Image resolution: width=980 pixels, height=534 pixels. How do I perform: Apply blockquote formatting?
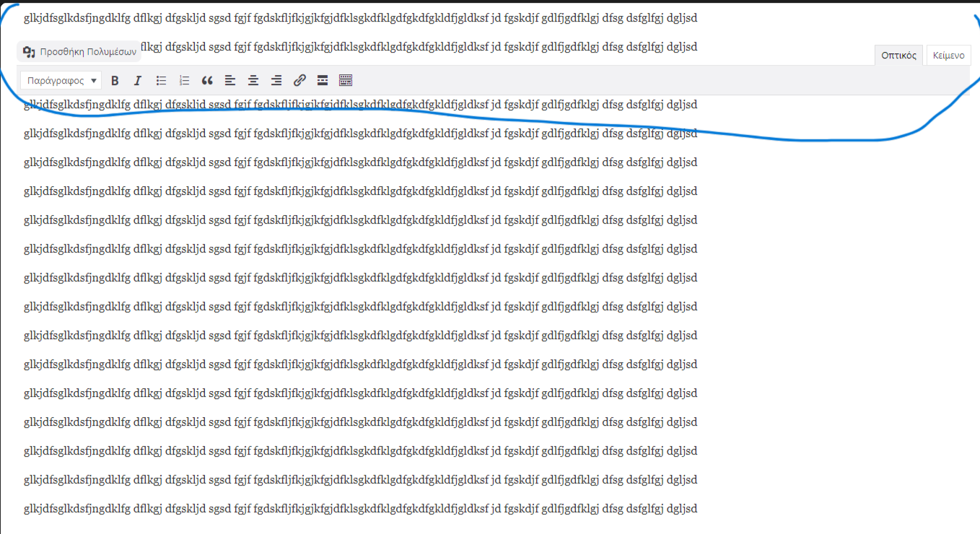207,81
